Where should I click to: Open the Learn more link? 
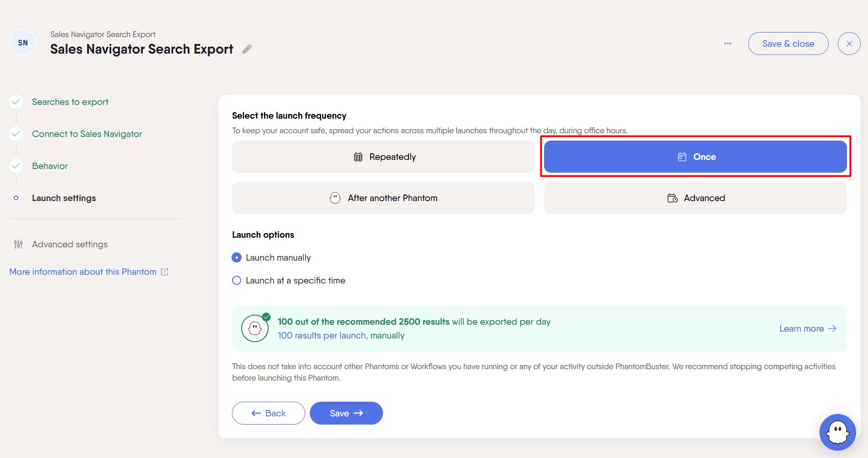coord(808,328)
